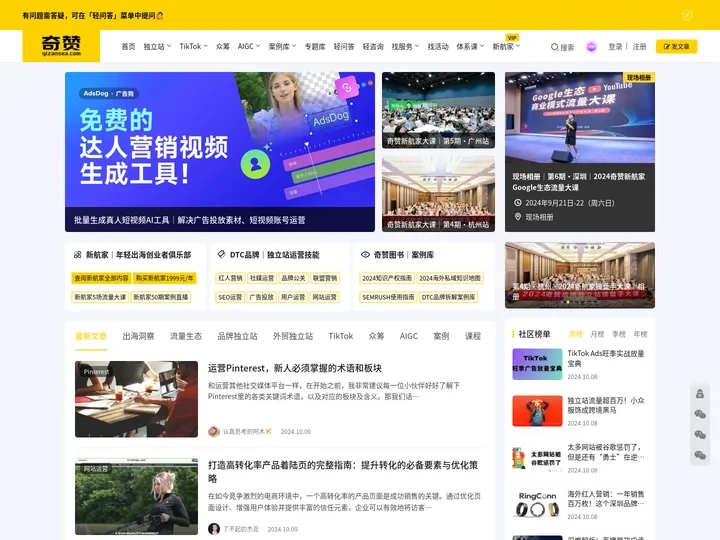
Task: Click the DTC品牌 tag icon
Action: click(221, 254)
